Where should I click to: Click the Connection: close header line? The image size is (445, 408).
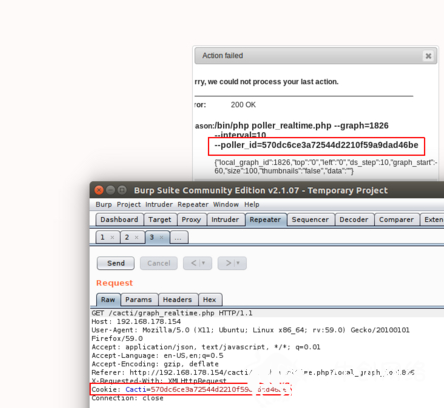click(x=127, y=398)
